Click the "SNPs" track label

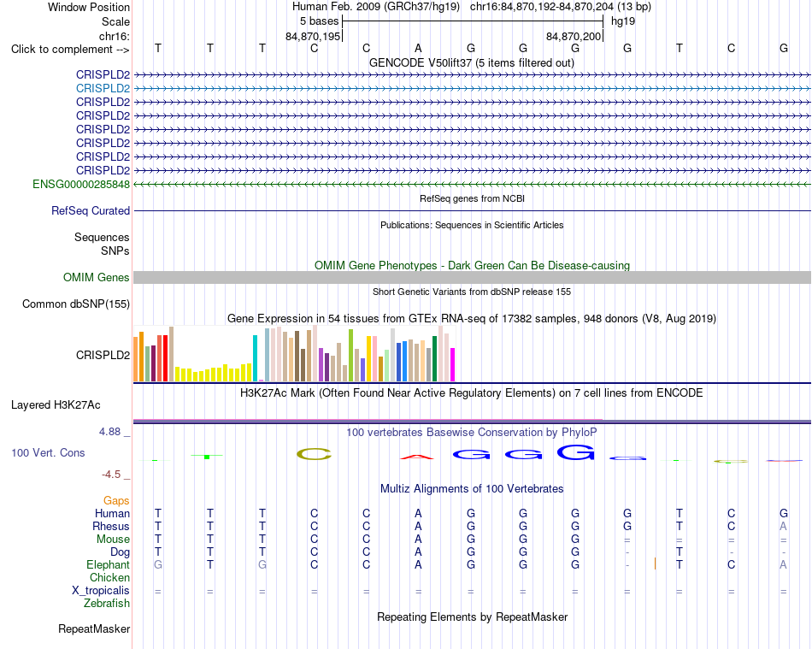(x=115, y=251)
